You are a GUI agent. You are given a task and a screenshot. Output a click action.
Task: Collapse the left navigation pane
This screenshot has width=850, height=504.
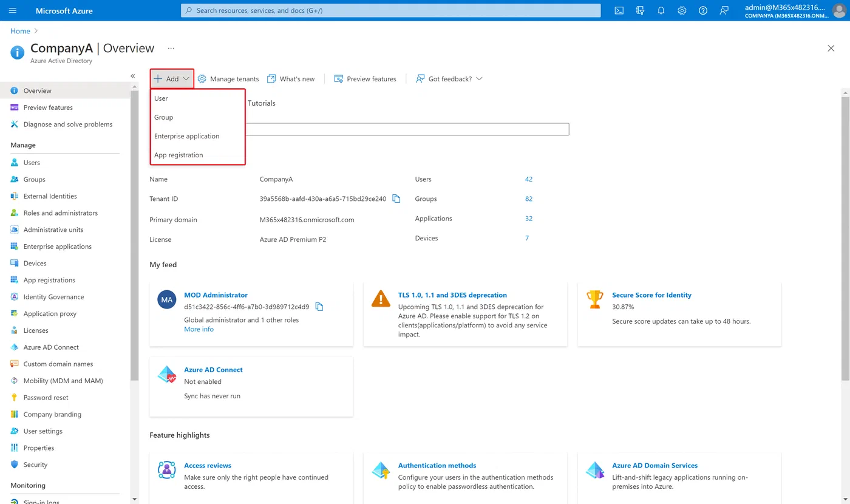pos(133,76)
